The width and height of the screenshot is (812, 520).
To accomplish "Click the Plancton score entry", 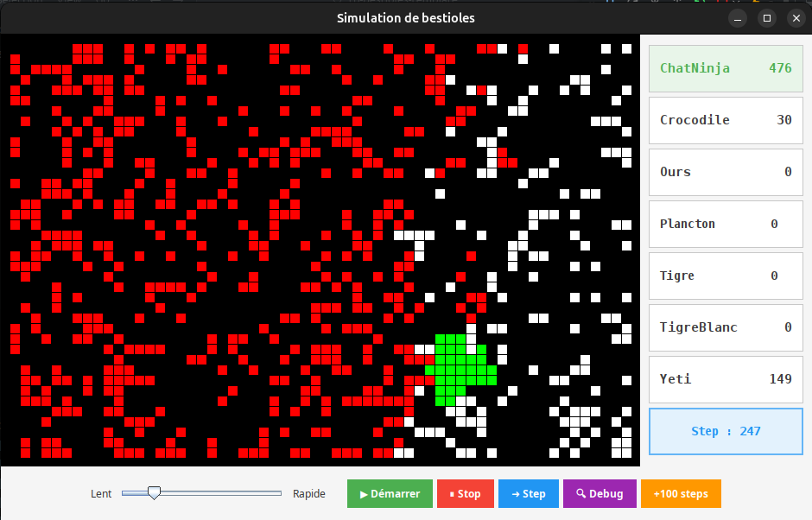I will click(x=726, y=224).
